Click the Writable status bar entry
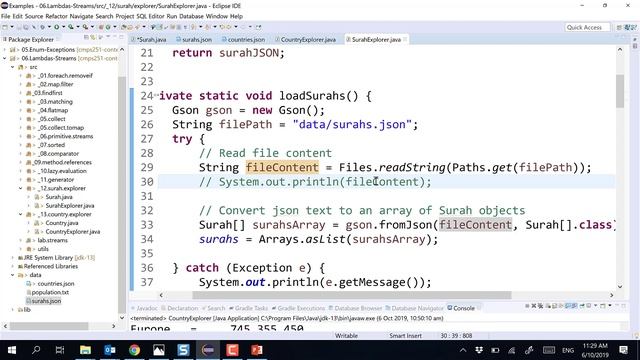 click(x=346, y=336)
